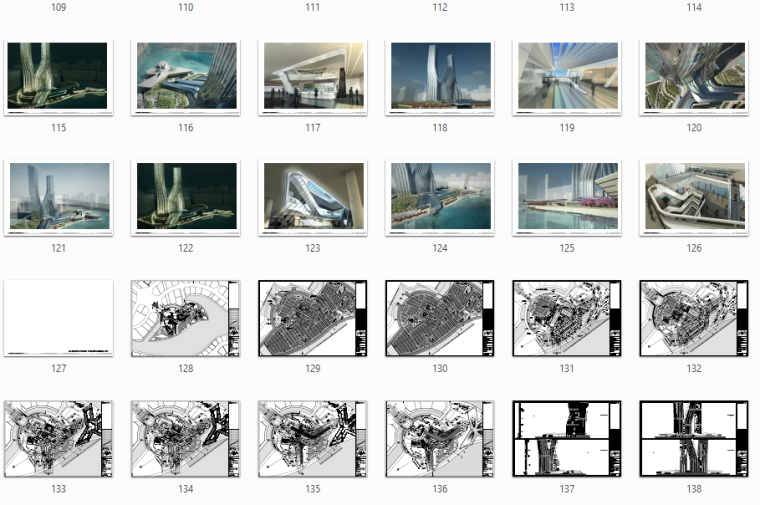
Task: Select page 119 concourse perspective thumbnail
Action: click(567, 78)
